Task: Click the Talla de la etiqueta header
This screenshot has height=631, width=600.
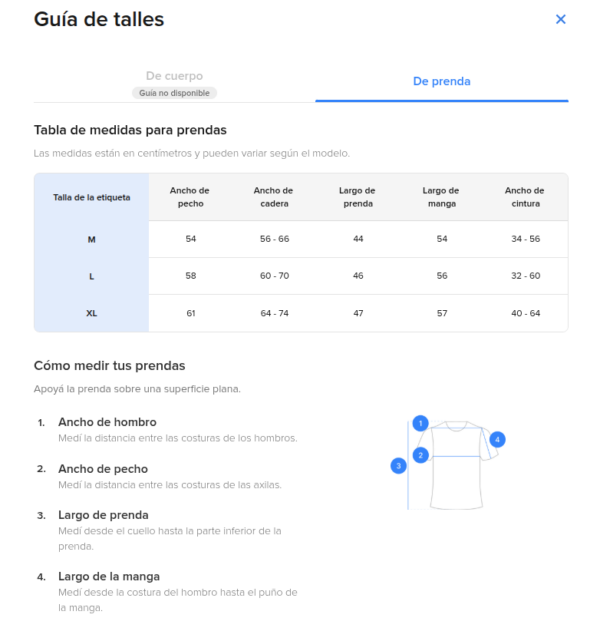Action: coord(91,197)
